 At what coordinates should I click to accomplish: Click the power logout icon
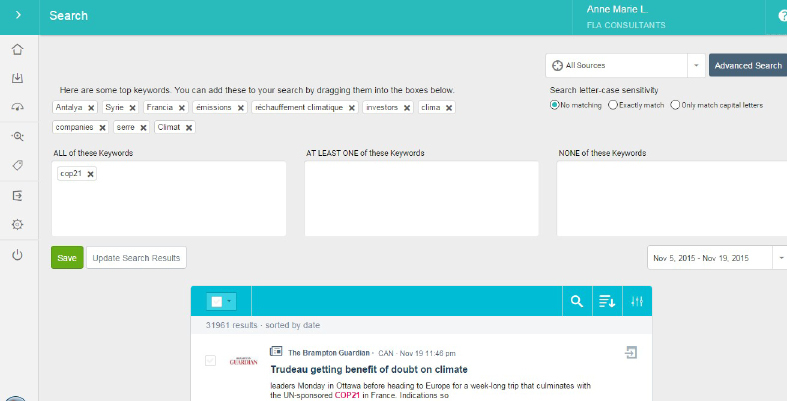click(x=18, y=255)
